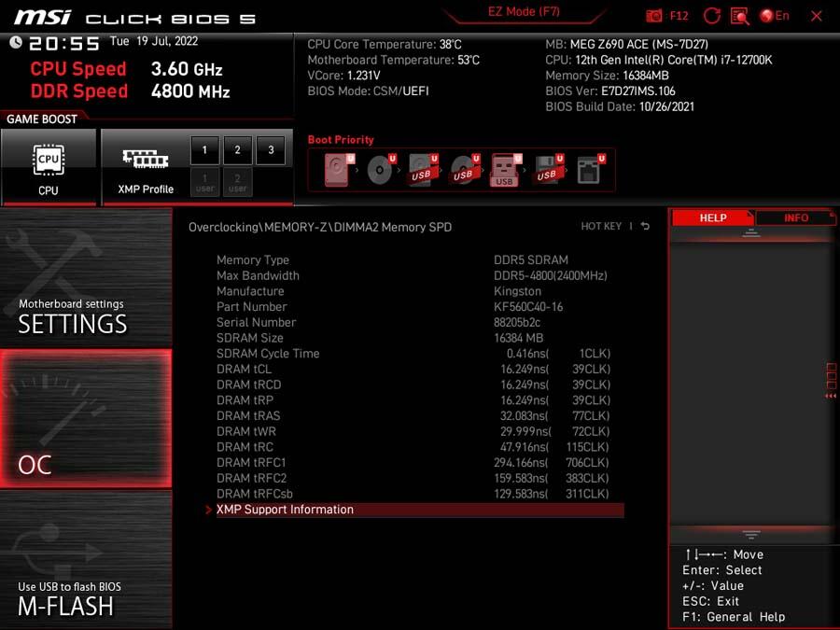
Task: Click the Serial Number 88205b2c
Action: [x=517, y=323]
